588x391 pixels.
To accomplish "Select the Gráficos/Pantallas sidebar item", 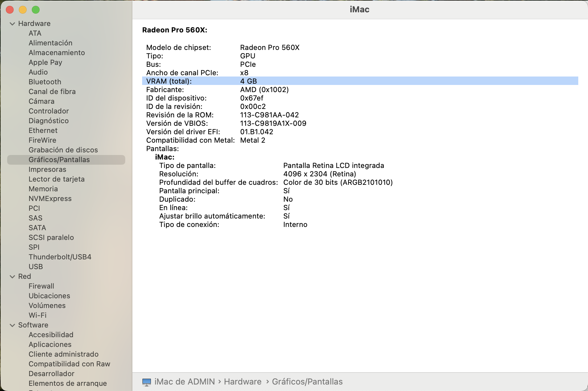I will 59,160.
